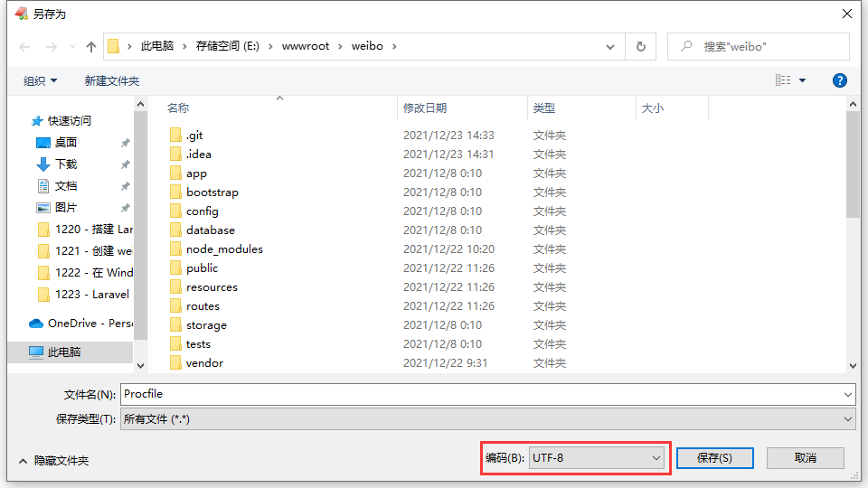
Task: Select the node_modules folder icon
Action: [176, 249]
